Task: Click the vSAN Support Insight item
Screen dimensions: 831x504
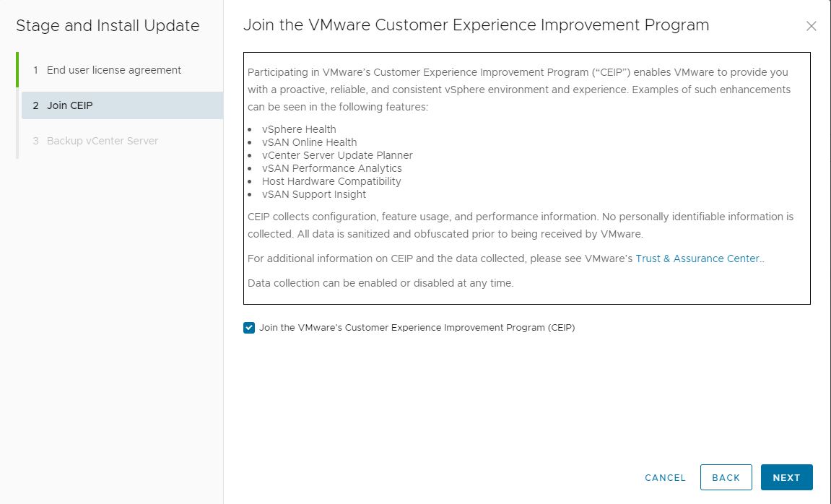Action: coord(314,194)
